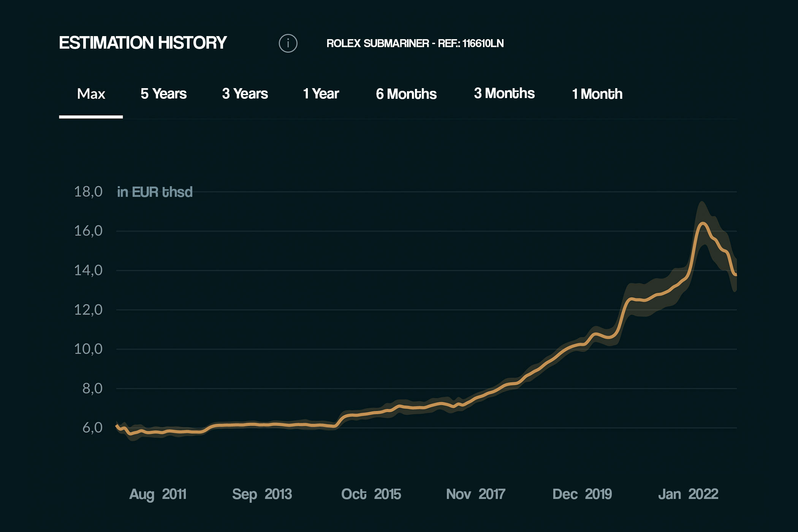The height and width of the screenshot is (532, 798).
Task: Switch to the 3 Years tab
Action: coord(245,94)
